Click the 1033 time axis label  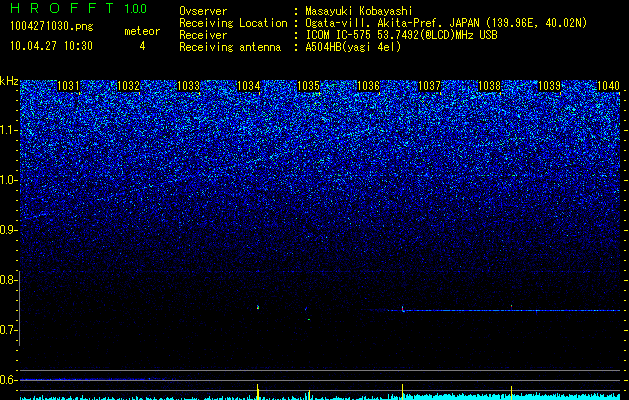(189, 86)
